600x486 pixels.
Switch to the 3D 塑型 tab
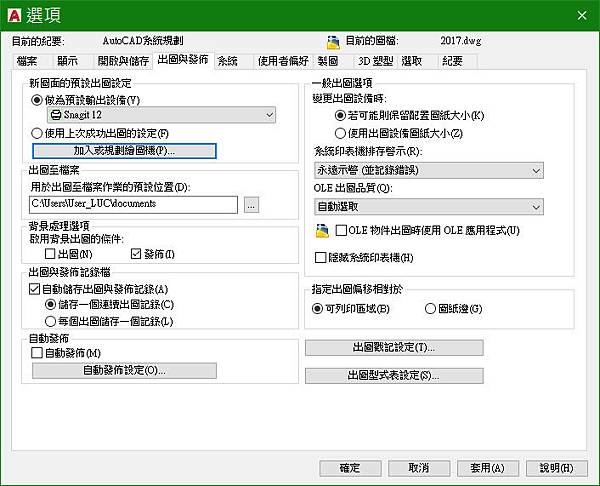tap(375, 61)
